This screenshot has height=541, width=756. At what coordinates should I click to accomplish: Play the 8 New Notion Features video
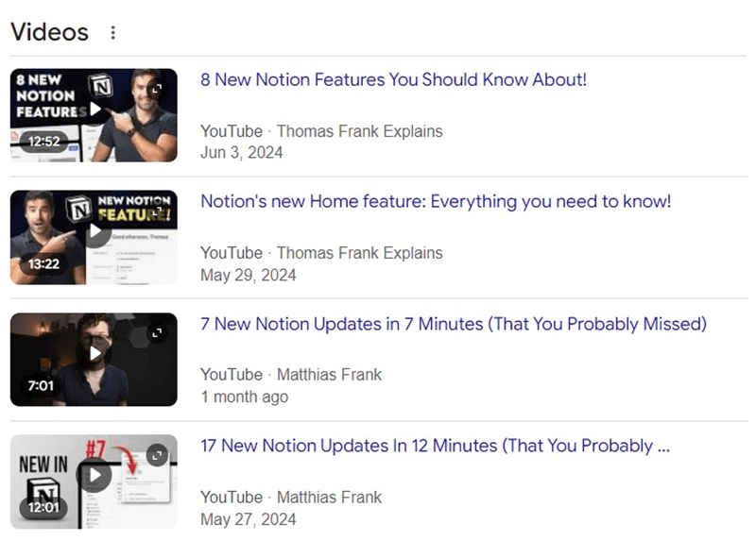click(94, 109)
